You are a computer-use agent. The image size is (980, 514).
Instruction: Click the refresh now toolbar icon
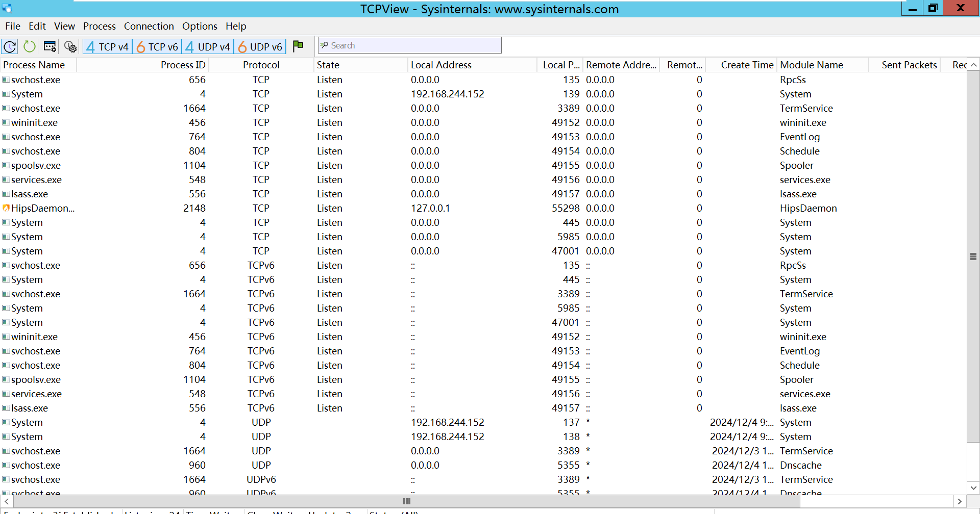pos(10,46)
